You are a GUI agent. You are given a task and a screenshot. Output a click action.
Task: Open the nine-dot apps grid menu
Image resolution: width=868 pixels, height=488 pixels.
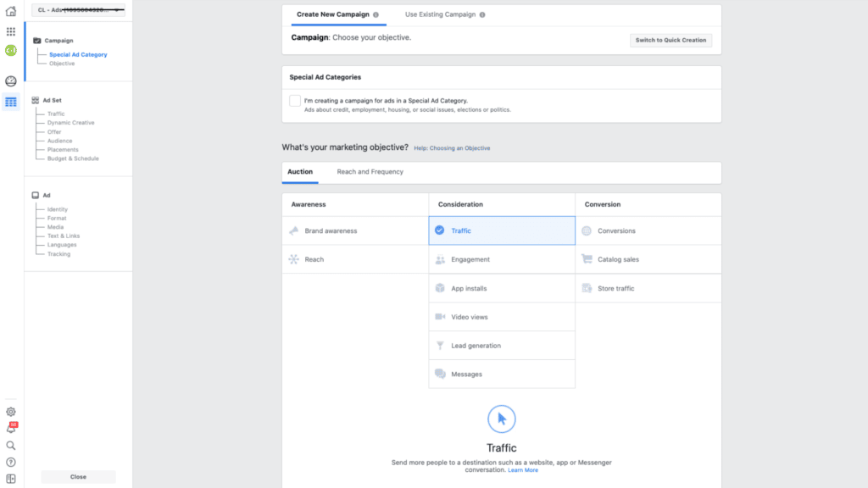(x=11, y=31)
